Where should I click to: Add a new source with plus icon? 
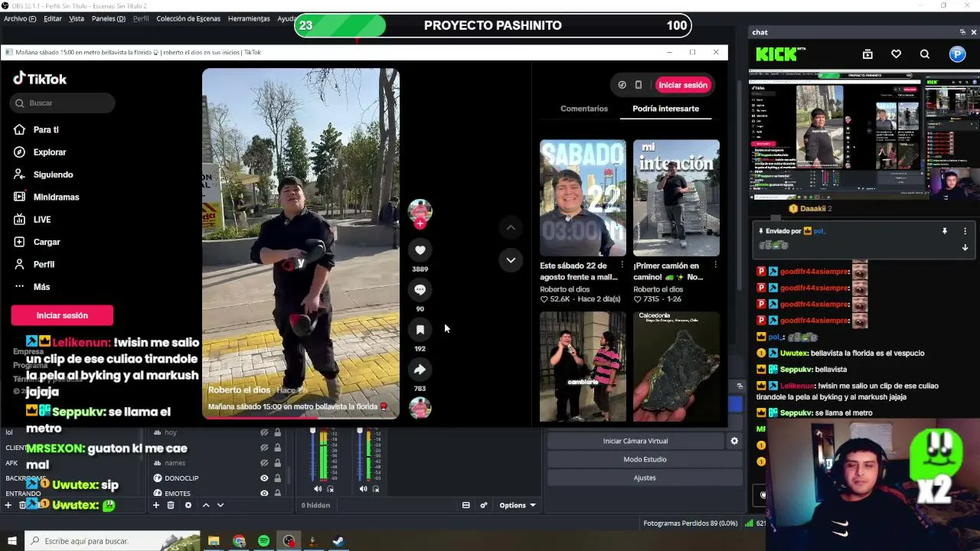coord(156,505)
